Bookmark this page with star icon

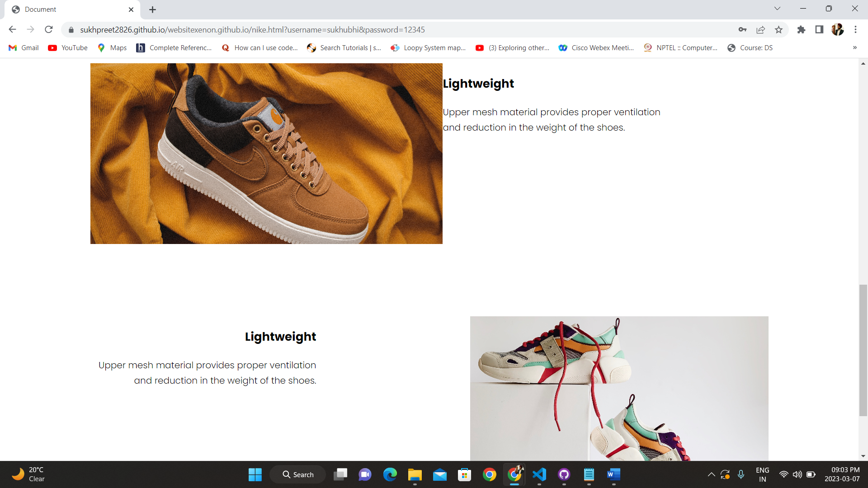tap(778, 30)
